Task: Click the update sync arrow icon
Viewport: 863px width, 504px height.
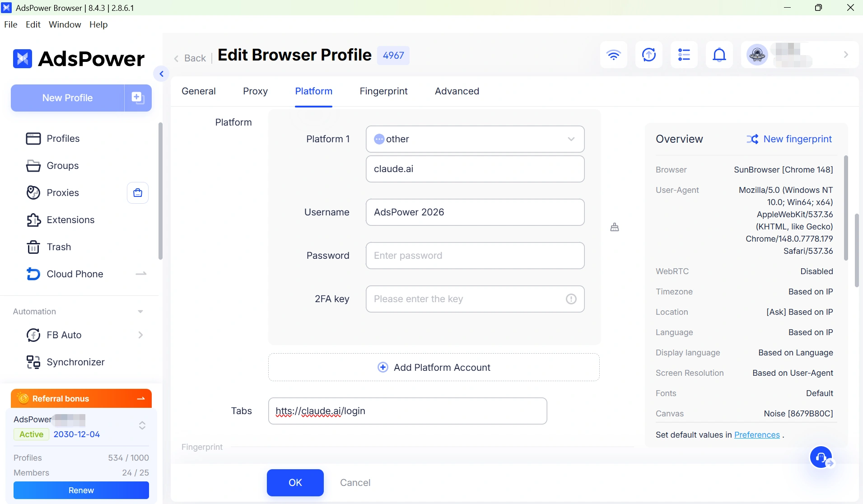Action: 648,55
